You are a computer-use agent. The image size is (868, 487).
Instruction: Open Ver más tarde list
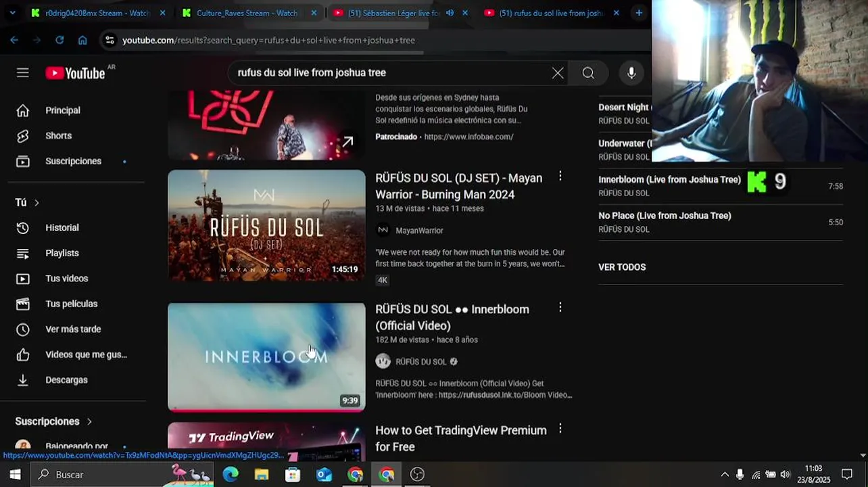click(72, 329)
